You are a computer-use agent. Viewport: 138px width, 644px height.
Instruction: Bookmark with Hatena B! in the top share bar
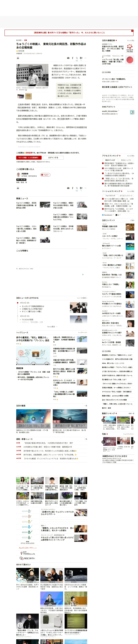click(81, 58)
